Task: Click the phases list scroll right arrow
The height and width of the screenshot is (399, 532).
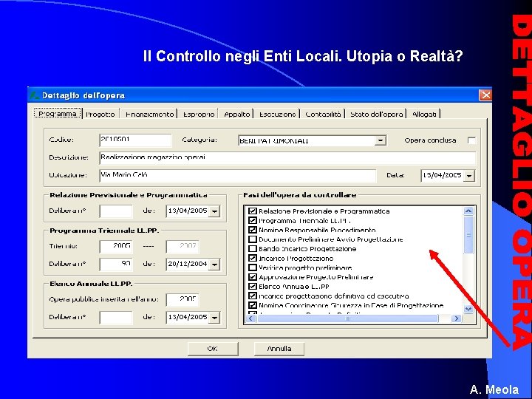Action: click(x=457, y=318)
